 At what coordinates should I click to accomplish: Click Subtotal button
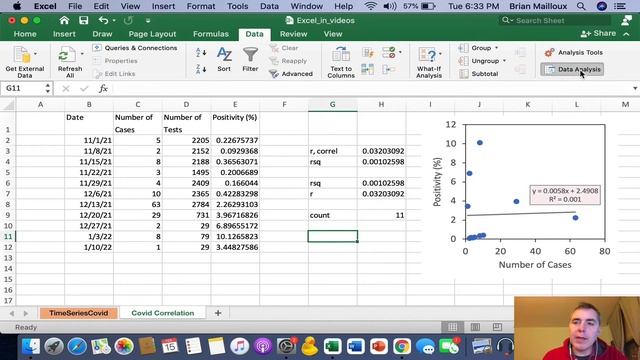pyautogui.click(x=478, y=74)
